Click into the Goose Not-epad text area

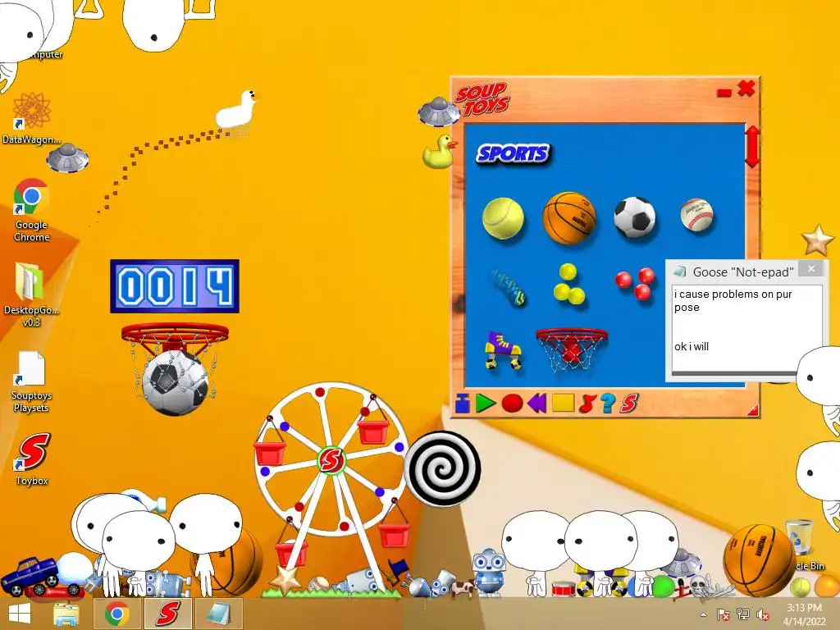[746, 328]
